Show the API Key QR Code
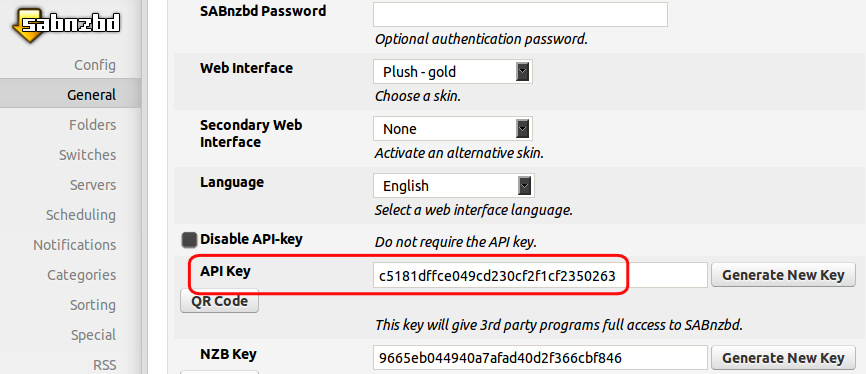 (x=219, y=302)
